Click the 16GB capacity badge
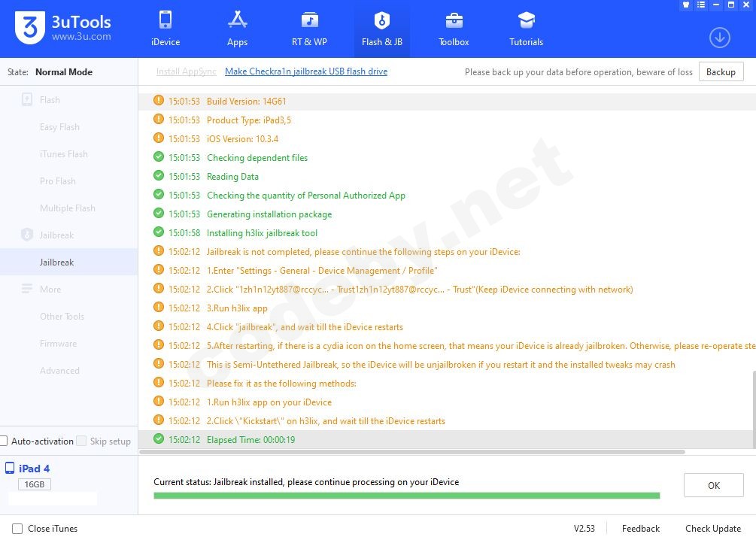The image size is (756, 540). 35,484
